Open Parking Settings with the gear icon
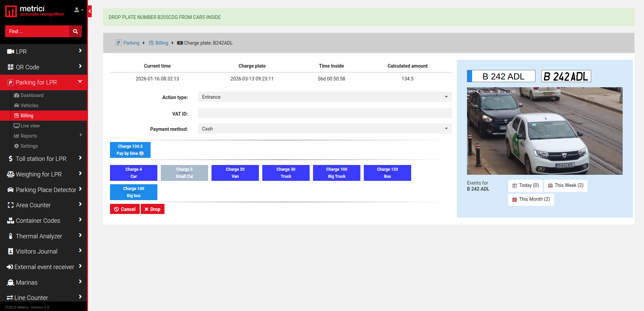644x311 pixels. click(29, 146)
